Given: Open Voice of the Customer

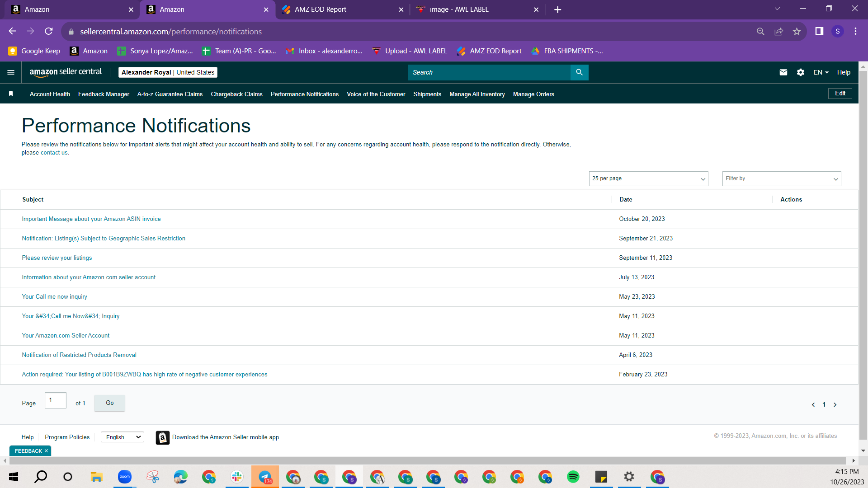Looking at the screenshot, I should tap(376, 94).
